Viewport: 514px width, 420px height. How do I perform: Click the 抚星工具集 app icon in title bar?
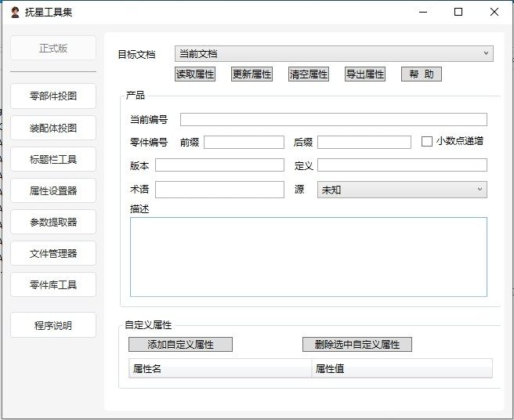click(x=15, y=13)
